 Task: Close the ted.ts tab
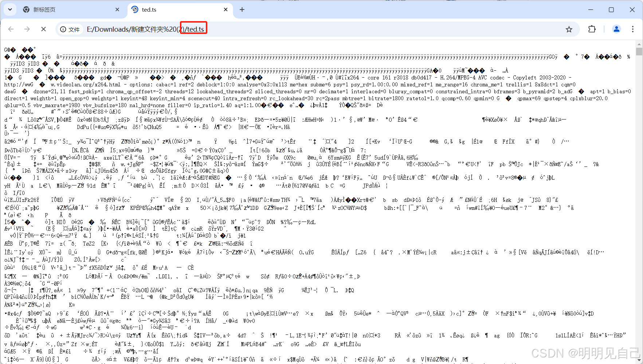click(226, 9)
